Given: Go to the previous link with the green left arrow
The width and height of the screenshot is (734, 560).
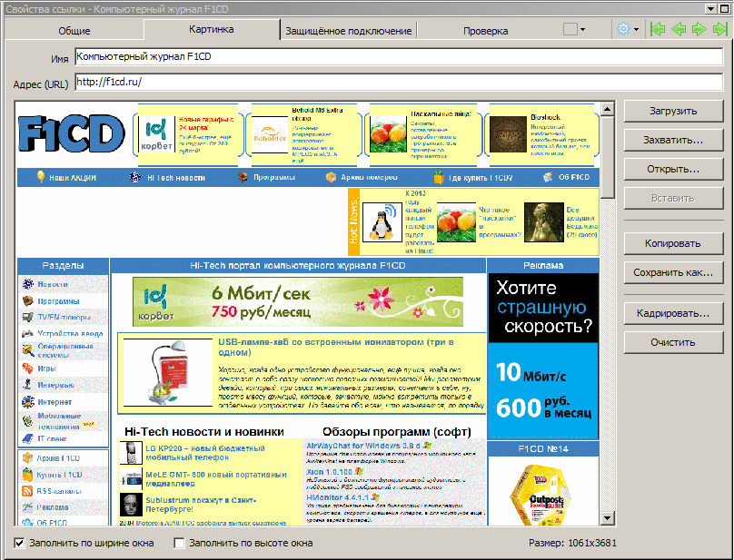Looking at the screenshot, I should [679, 29].
